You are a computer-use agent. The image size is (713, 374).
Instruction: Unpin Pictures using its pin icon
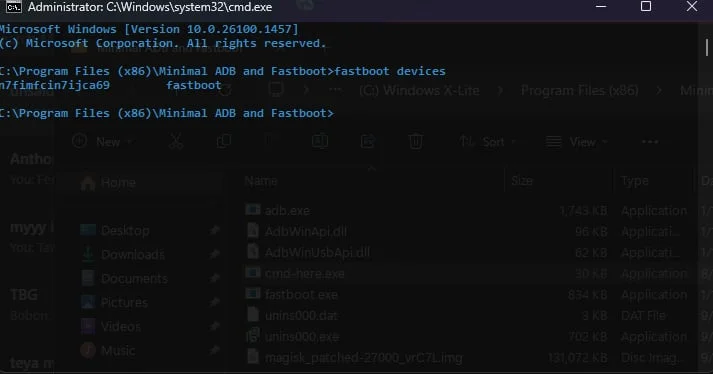[214, 302]
